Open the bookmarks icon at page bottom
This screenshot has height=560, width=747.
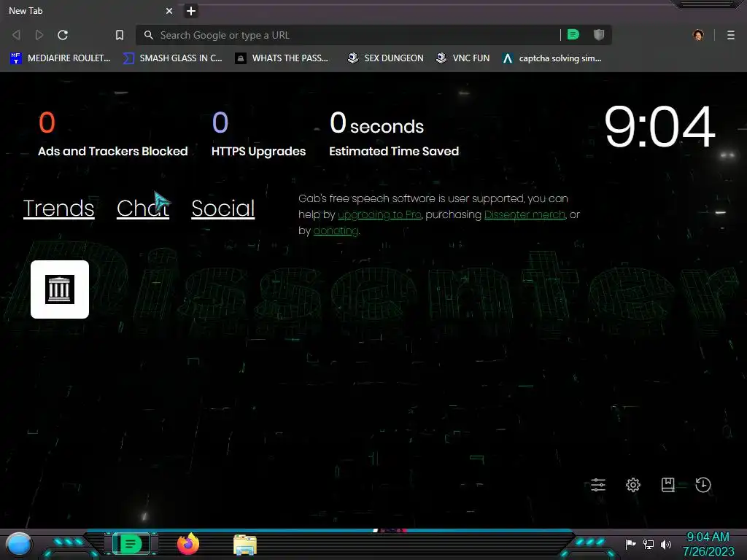pyautogui.click(x=668, y=485)
